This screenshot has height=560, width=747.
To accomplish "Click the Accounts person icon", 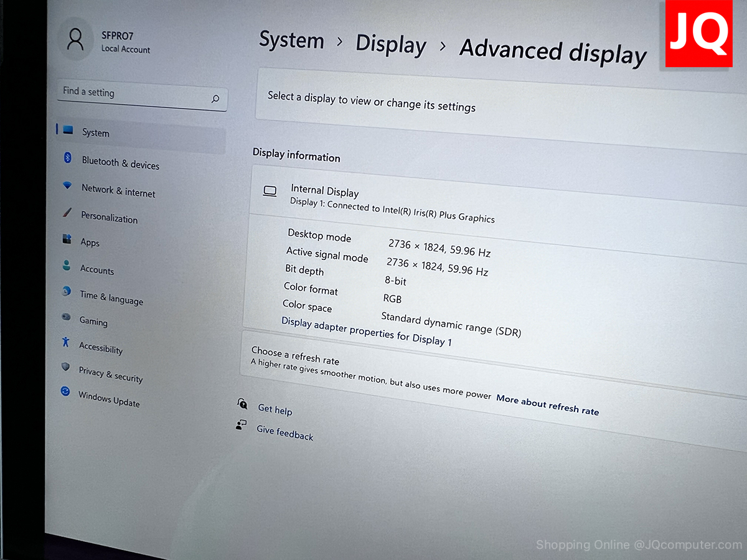I will click(x=66, y=266).
